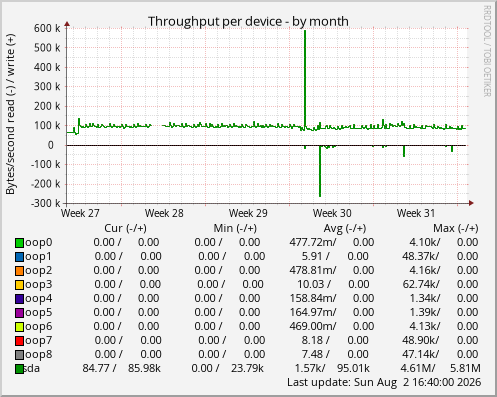Click the gray loop8 legend color swatch
The width and height of the screenshot is (497, 397).
pyautogui.click(x=19, y=355)
